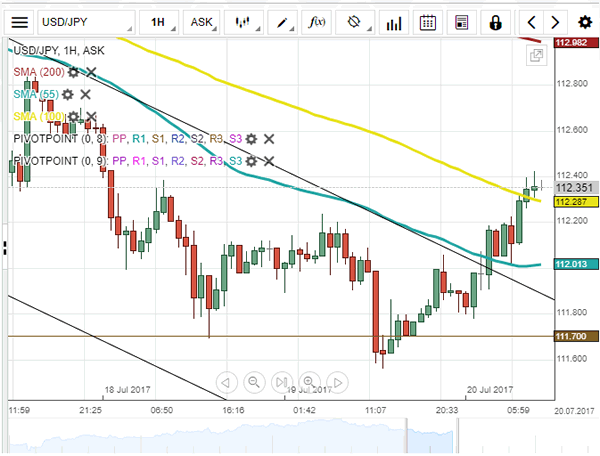Click the teal 112.013 SMA price tag

576,264
